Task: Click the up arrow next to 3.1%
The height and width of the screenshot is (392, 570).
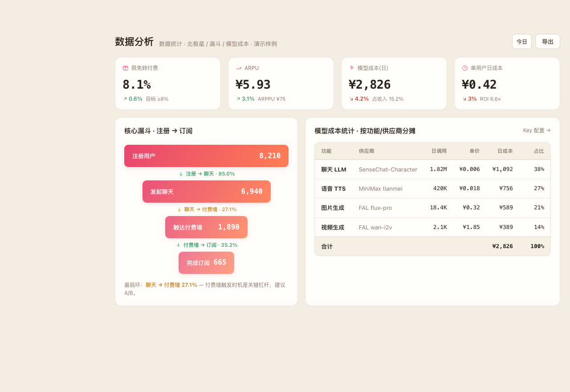Action: click(238, 99)
